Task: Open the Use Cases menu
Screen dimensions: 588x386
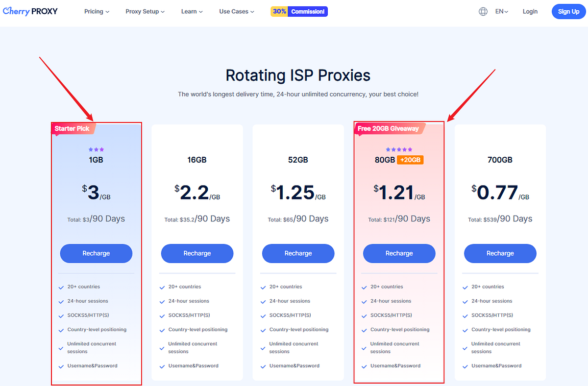Action: 237,11
